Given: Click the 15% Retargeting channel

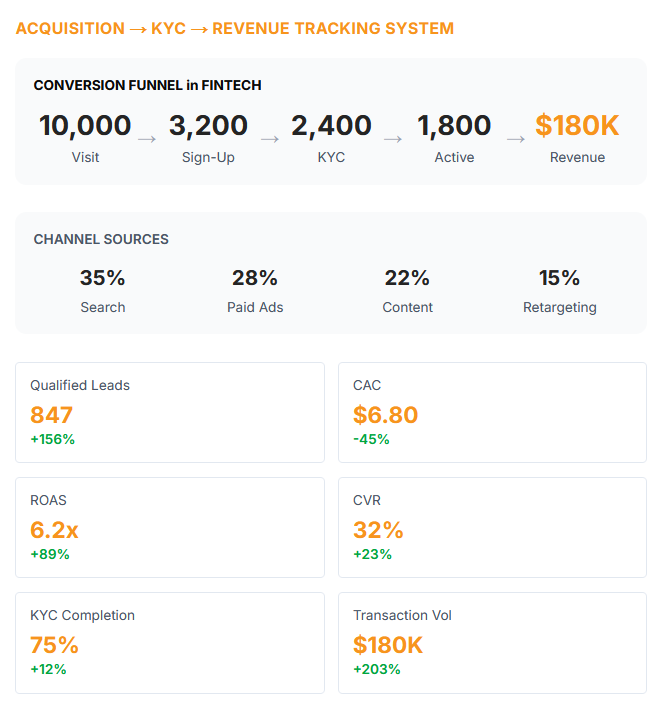Looking at the screenshot, I should [559, 290].
